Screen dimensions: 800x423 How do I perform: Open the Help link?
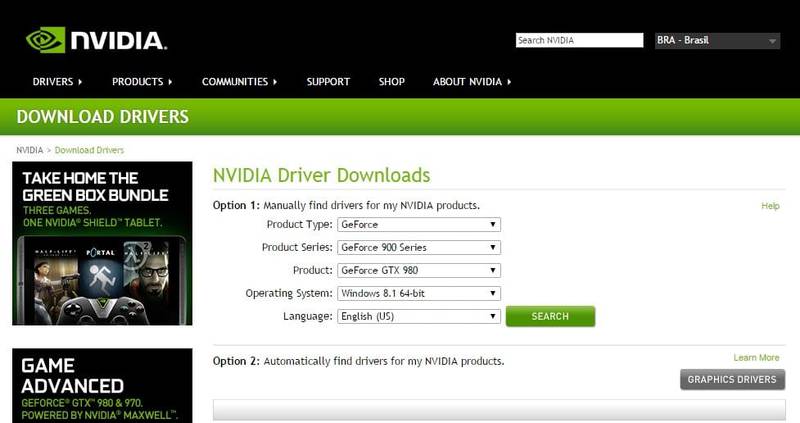770,206
